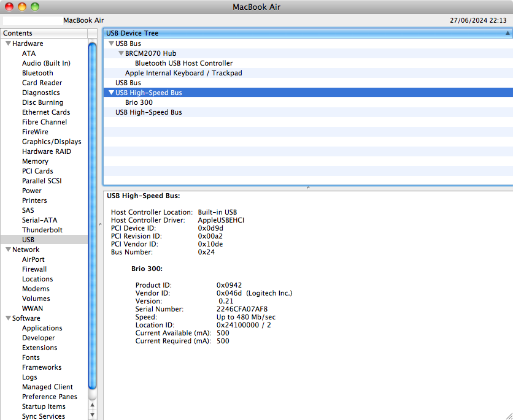The image size is (513, 420).
Task: Collapse the Software section triangle
Action: tap(9, 318)
